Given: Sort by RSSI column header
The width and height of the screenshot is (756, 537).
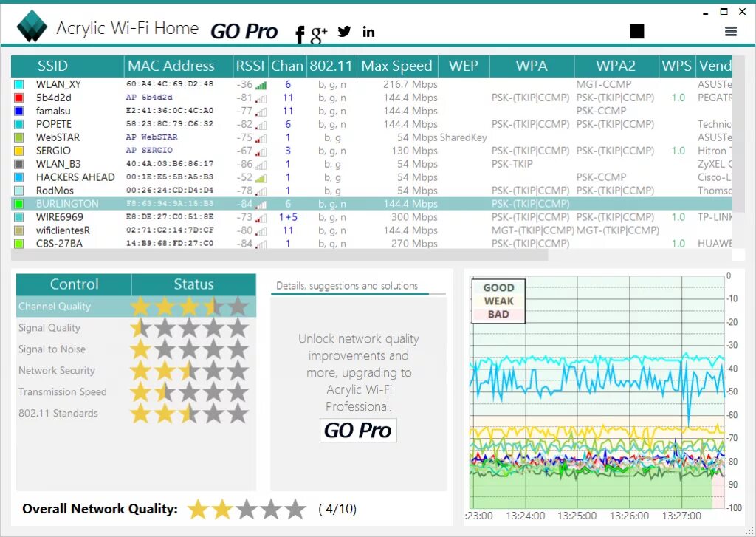Looking at the screenshot, I should point(250,66).
